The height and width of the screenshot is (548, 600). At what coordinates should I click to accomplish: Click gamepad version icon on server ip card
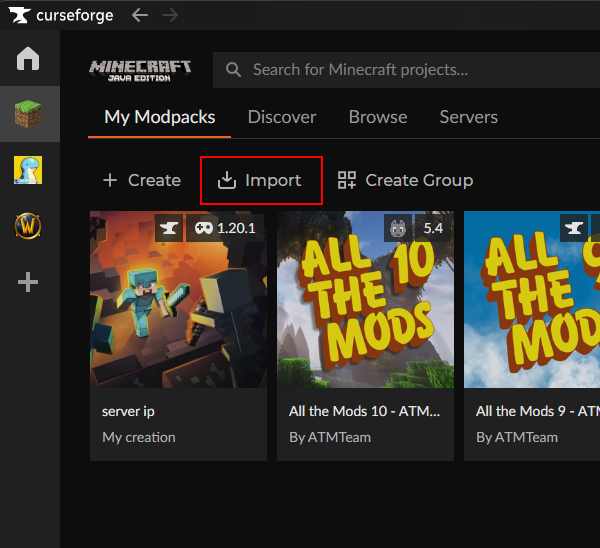coord(204,228)
